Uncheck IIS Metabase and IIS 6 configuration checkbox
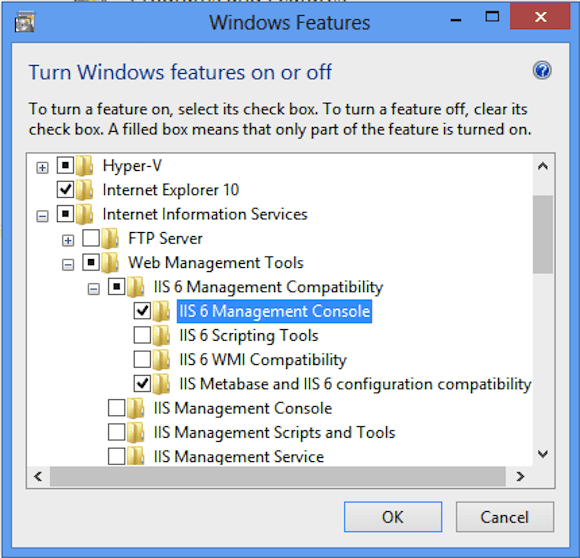The width and height of the screenshot is (580, 558). 142,383
